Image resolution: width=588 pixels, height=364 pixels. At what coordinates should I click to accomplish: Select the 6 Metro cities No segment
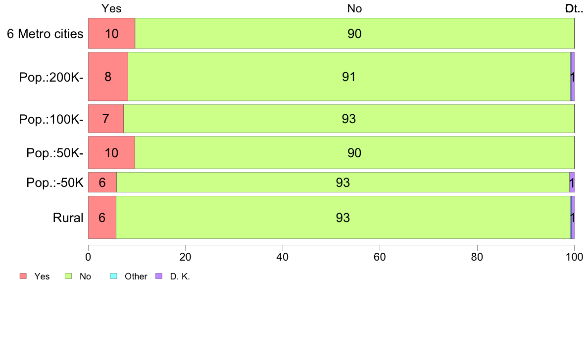354,33
